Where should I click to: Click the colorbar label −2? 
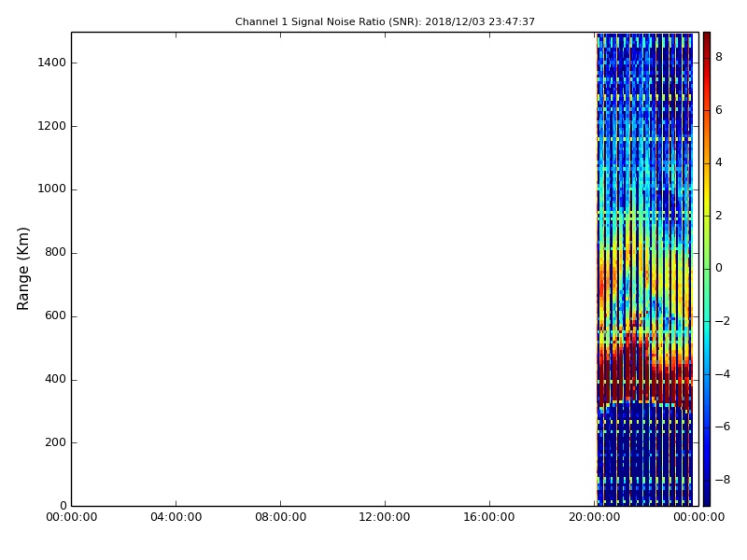[722, 321]
